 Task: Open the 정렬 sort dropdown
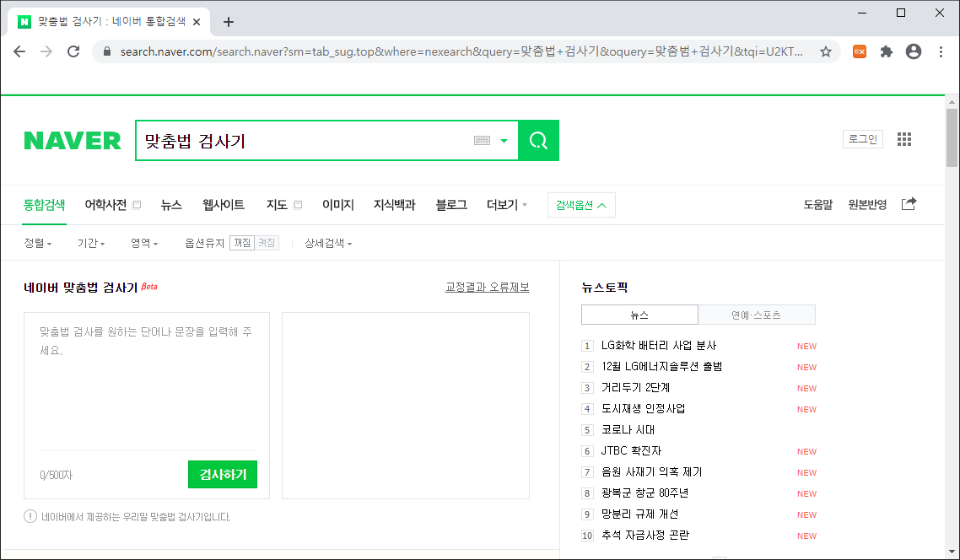coord(38,243)
